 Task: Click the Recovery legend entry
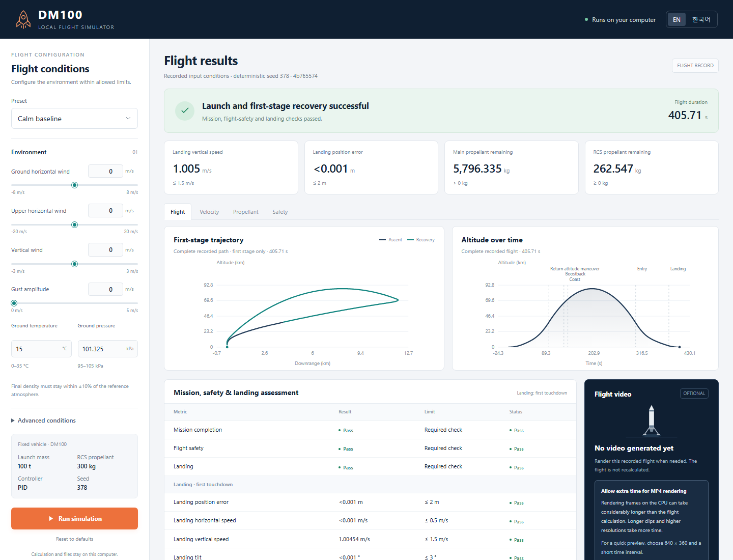pos(421,240)
